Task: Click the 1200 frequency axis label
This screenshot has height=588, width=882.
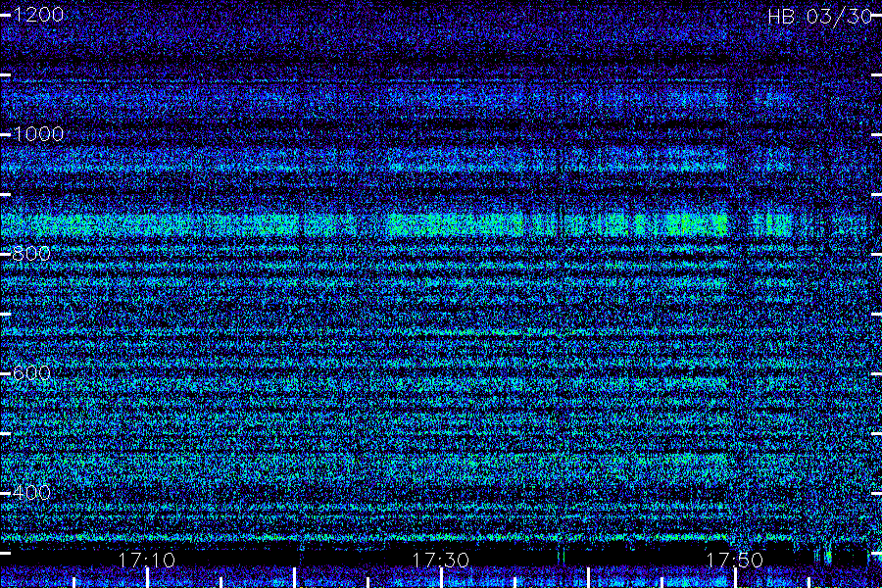Action: click(x=38, y=15)
